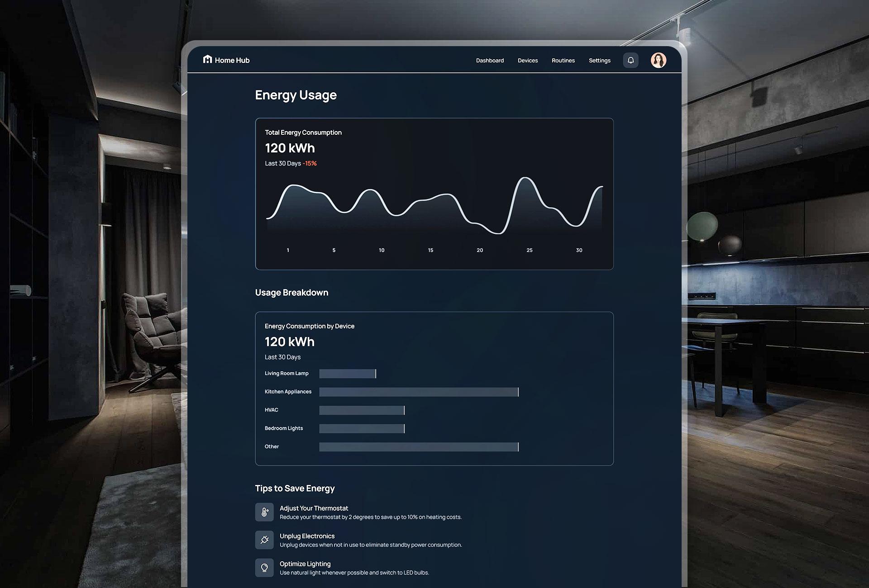Click the HVAC usage bar
This screenshot has height=588, width=869.
click(x=362, y=410)
